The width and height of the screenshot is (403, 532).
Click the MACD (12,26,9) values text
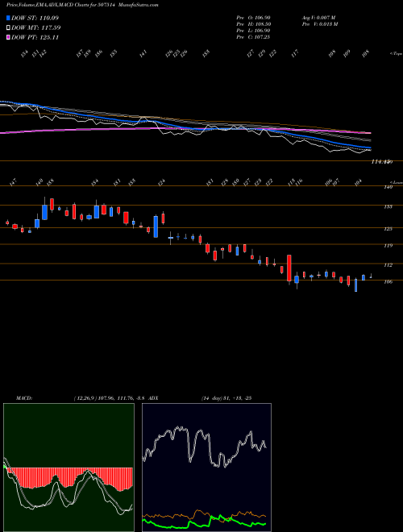point(110,398)
